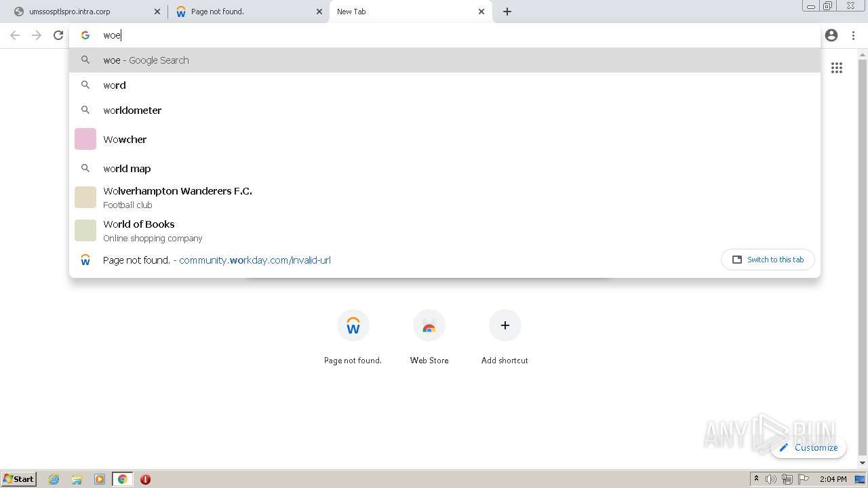This screenshot has width=868, height=488.
Task: Open the Windows Start menu
Action: coord(19,479)
